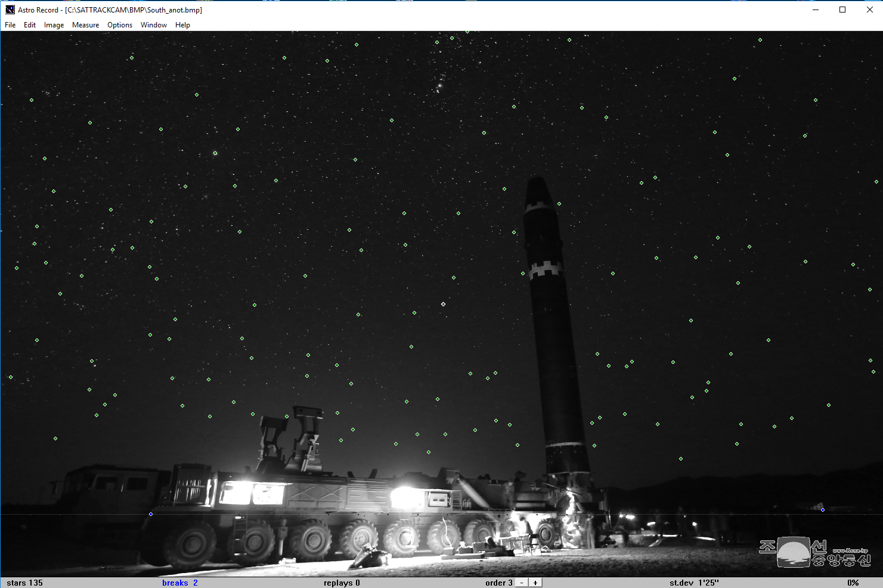Increase fit order with plus button
Screen dimensions: 883x588
pyautogui.click(x=535, y=583)
